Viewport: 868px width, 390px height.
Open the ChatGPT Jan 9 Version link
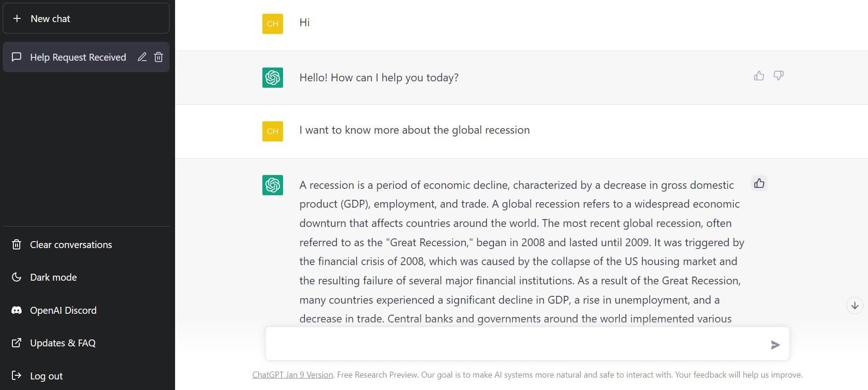[x=292, y=374]
